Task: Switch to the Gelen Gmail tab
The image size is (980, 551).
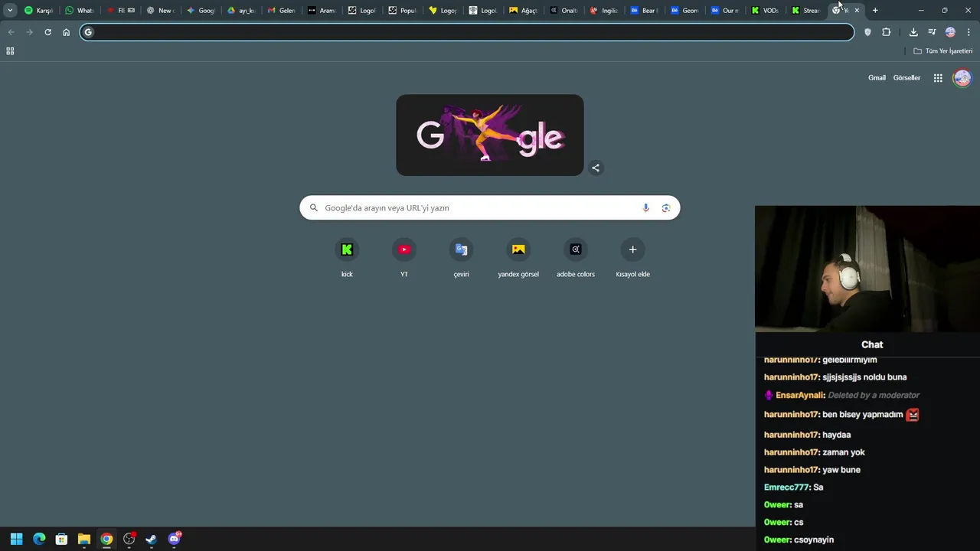Action: pos(281,11)
